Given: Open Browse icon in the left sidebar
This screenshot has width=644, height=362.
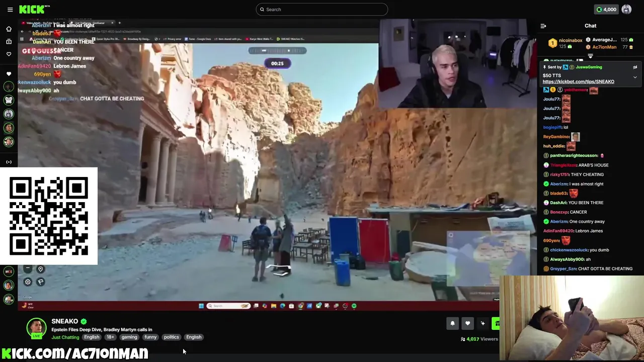Looking at the screenshot, I should (9, 41).
